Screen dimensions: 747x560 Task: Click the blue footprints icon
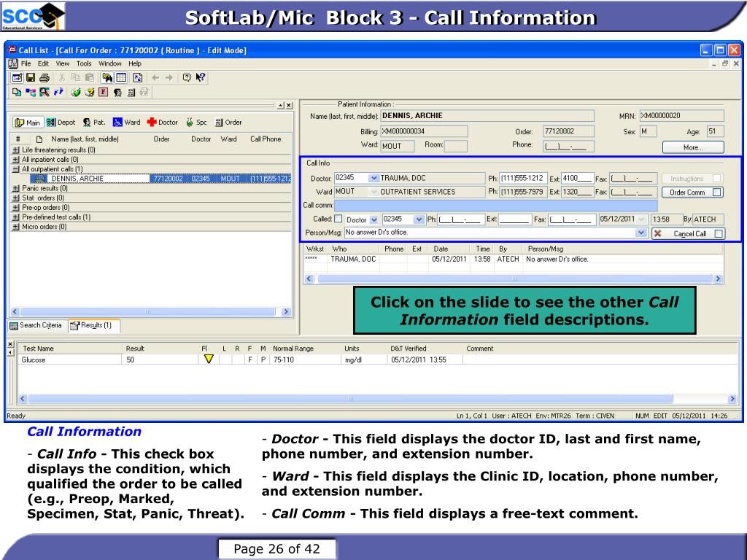58,92
